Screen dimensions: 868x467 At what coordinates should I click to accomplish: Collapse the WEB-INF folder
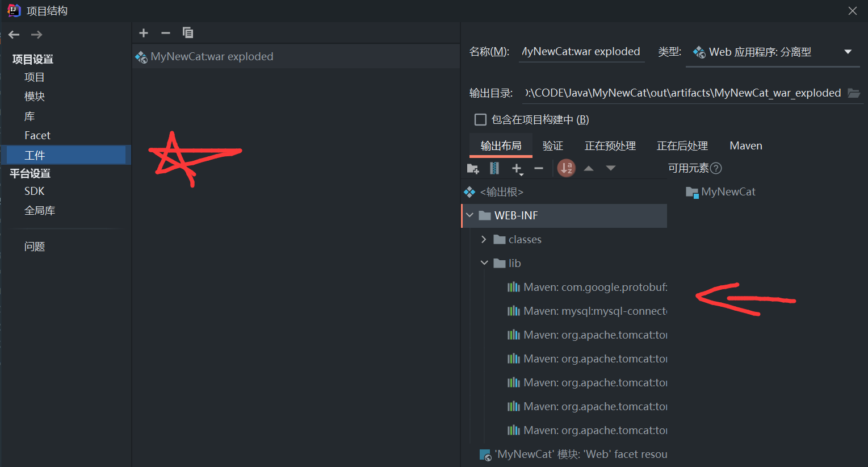(469, 215)
